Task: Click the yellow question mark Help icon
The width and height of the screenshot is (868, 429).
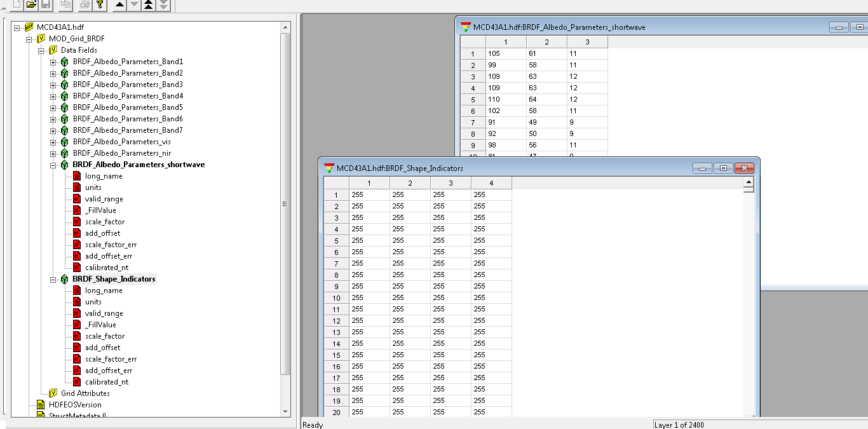Action: [100, 5]
